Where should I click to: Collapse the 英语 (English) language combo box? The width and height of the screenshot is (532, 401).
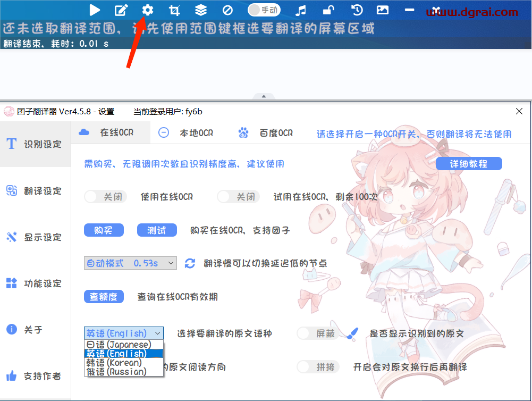pos(124,333)
